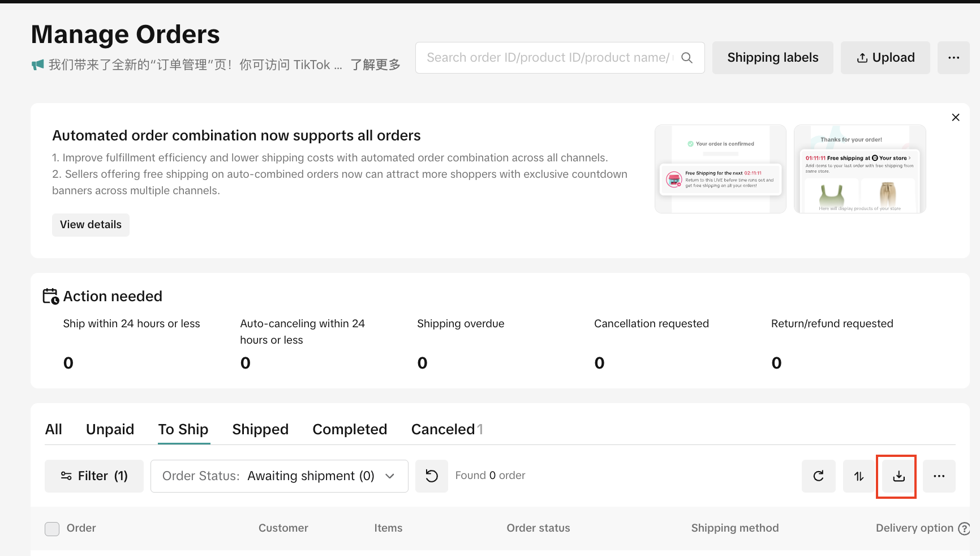Click the Shipping labels button

coord(772,58)
